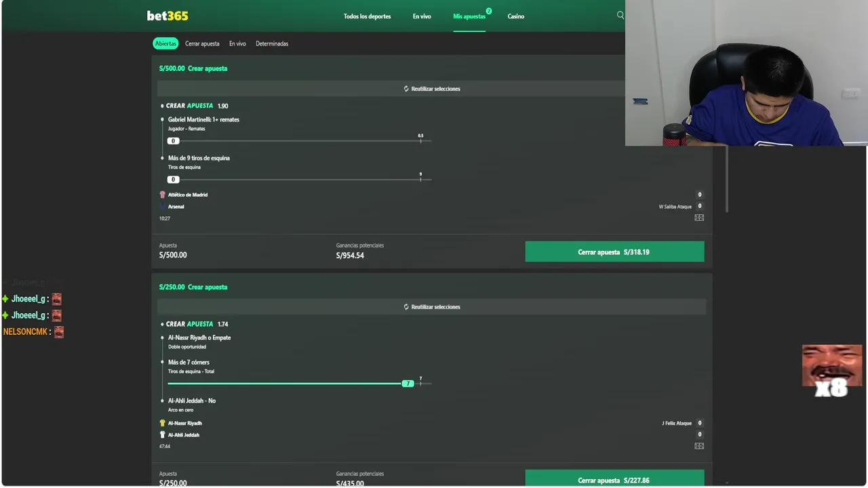Screen dimensions: 868x488
Task: Cash out bet with Cerrar apuesta S/227.86
Action: [614, 479]
